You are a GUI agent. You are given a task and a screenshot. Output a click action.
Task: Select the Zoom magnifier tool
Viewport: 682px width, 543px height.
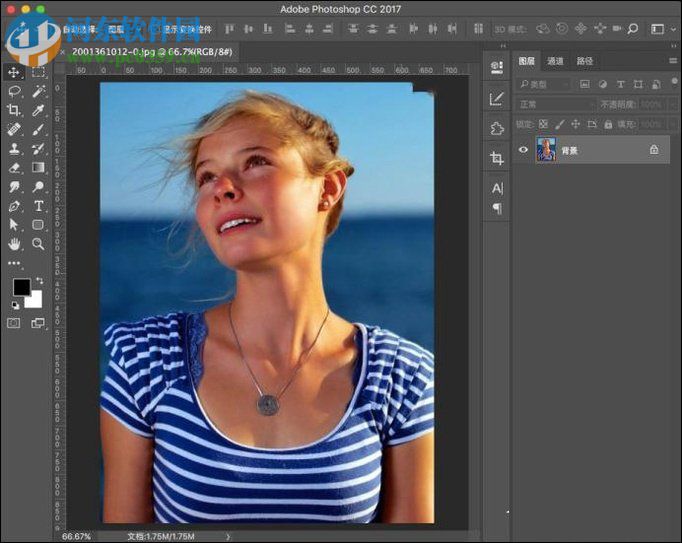pos(38,243)
